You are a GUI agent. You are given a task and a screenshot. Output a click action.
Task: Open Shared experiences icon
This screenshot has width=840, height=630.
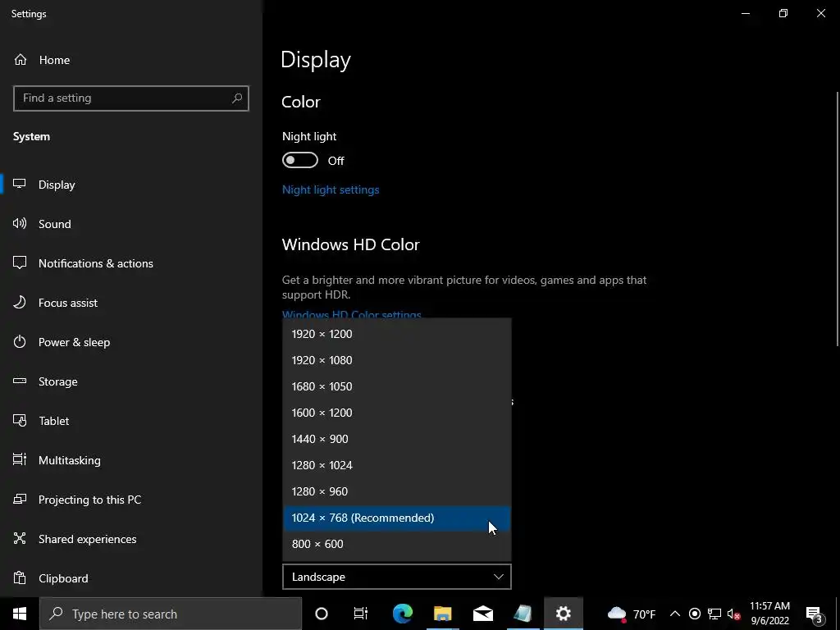20,539
